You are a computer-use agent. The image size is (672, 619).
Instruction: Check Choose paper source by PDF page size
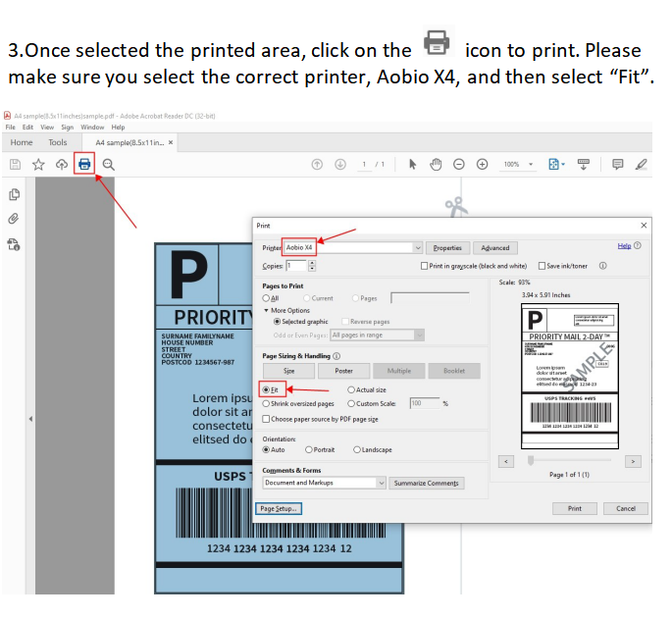[x=266, y=419]
